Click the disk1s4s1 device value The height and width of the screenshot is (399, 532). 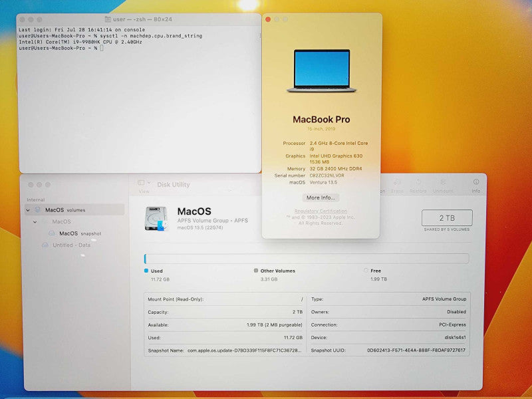[x=455, y=338]
